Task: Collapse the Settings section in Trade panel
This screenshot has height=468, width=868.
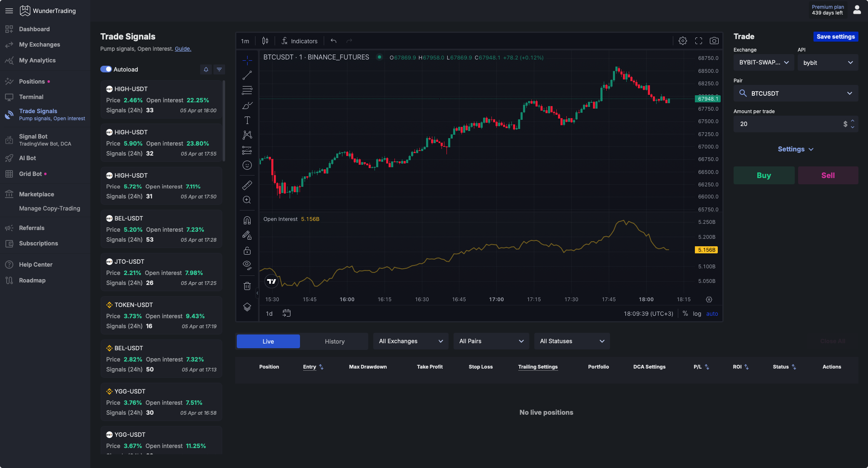Action: click(795, 149)
